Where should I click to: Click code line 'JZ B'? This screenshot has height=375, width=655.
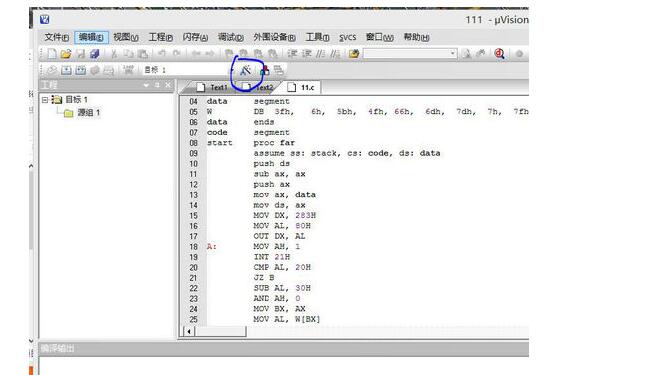tap(264, 278)
